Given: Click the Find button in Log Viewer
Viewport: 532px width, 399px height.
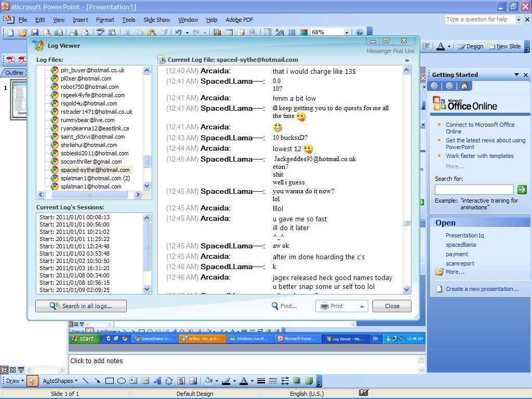Looking at the screenshot, I should (284, 306).
